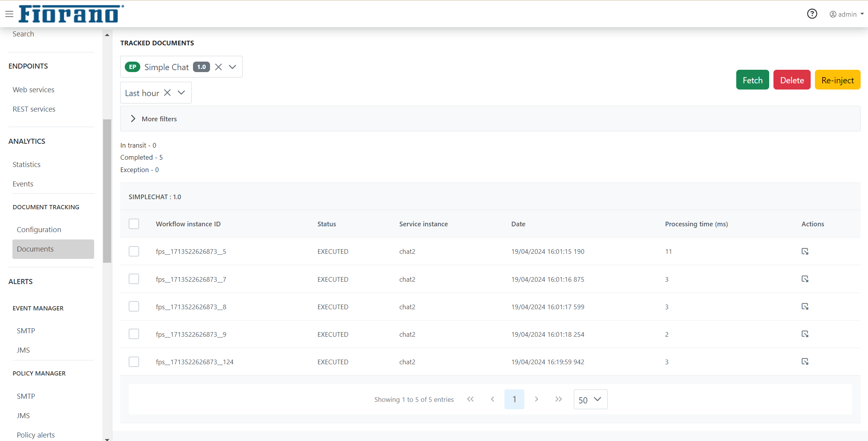Toggle the select-all header checkbox

134,224
